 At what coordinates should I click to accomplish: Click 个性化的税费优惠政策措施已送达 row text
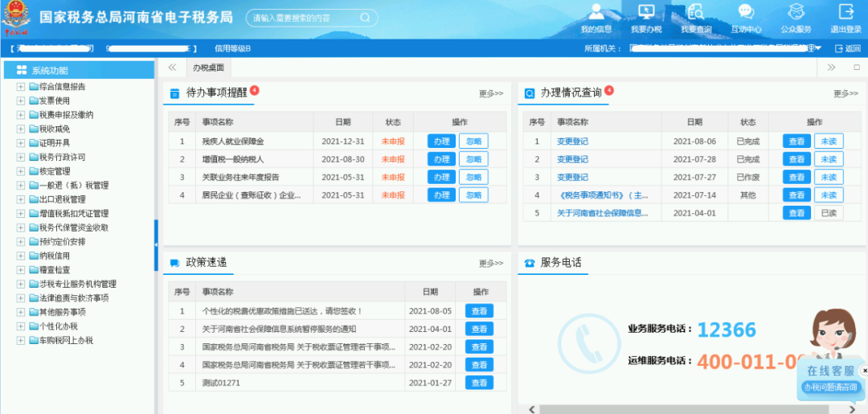tap(282, 311)
